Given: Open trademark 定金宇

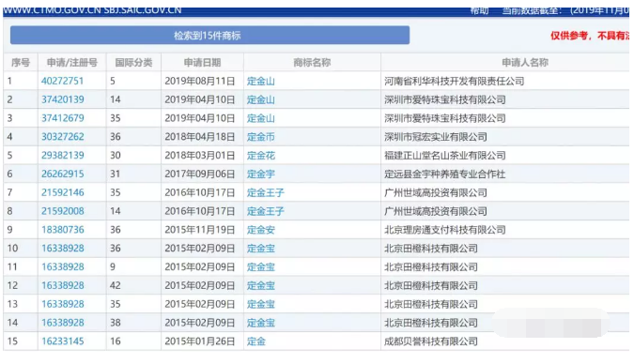Looking at the screenshot, I should pos(261,174).
